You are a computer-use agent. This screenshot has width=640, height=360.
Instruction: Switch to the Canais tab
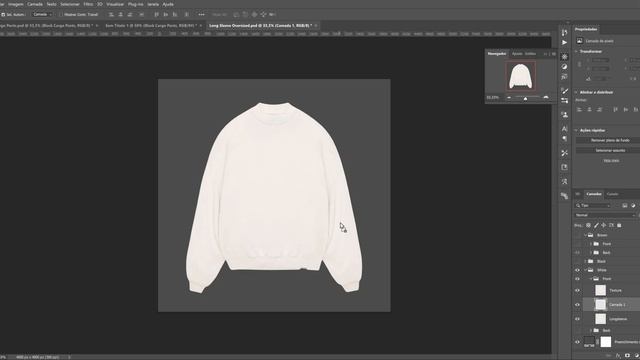point(612,194)
